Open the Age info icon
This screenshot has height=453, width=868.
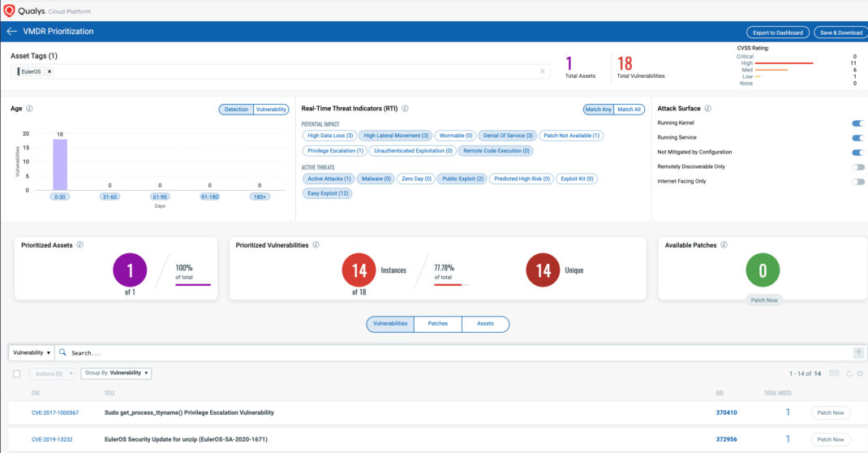pos(29,109)
